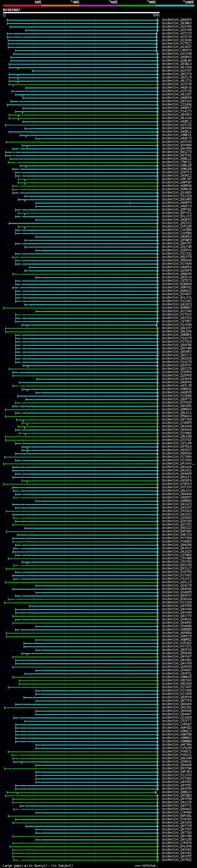Screen dimensions: 197x868
Task: Select hit label UniRef100_P27491
Action: 177,778
